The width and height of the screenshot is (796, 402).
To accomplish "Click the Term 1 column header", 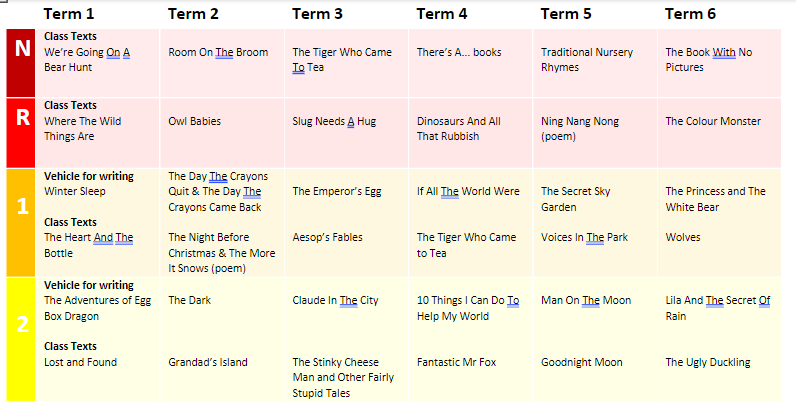I will point(69,14).
